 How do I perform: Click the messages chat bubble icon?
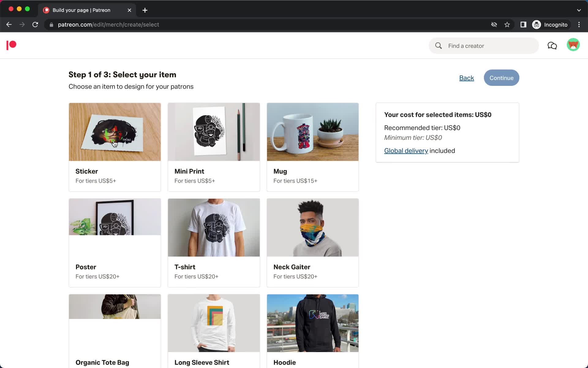pos(552,45)
